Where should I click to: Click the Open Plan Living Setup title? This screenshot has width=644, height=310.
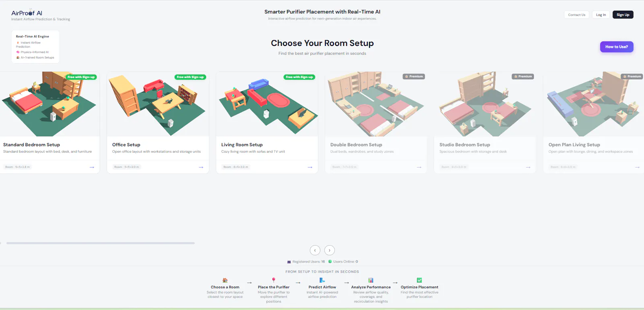click(574, 145)
